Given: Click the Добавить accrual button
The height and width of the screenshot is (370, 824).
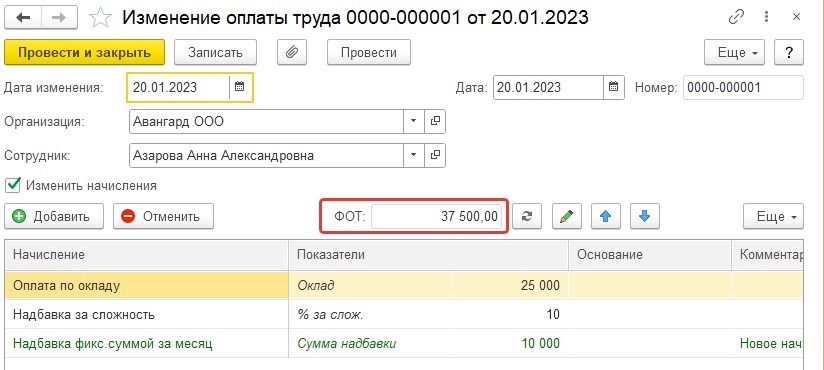Looking at the screenshot, I should click(x=54, y=216).
